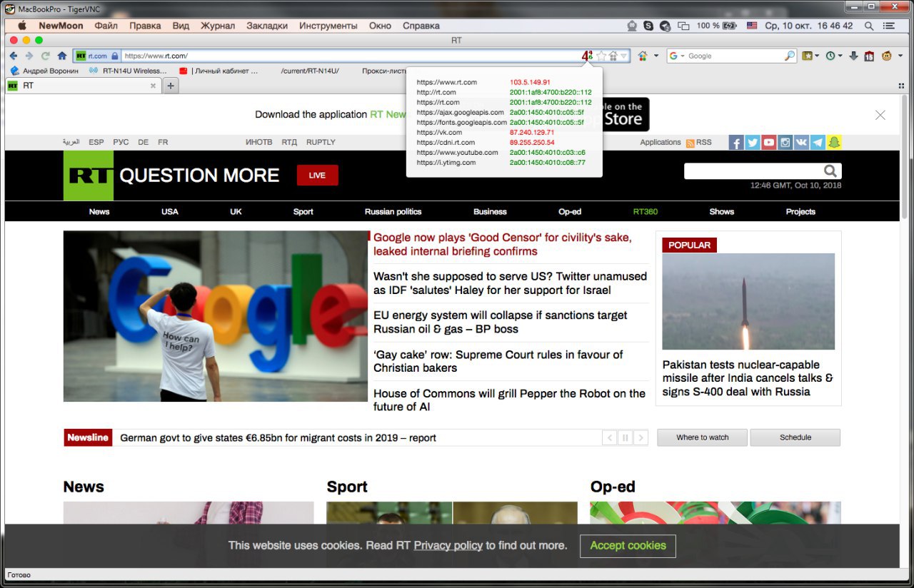
Task: Click the Business navigation item
Action: pyautogui.click(x=490, y=211)
